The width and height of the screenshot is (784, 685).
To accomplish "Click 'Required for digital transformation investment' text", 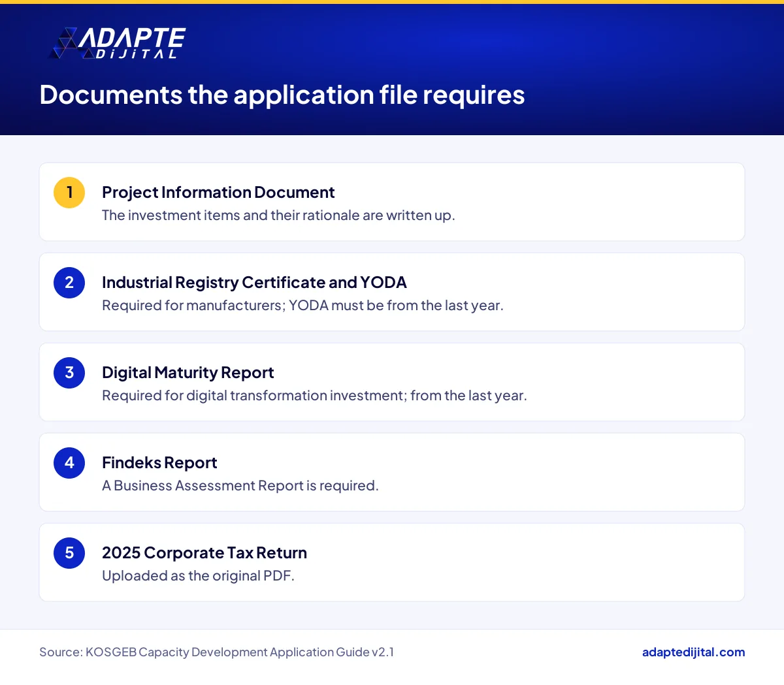I will coord(253,396).
